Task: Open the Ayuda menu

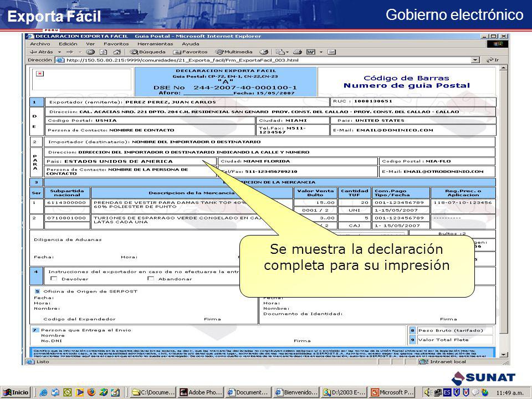Action: [190, 44]
